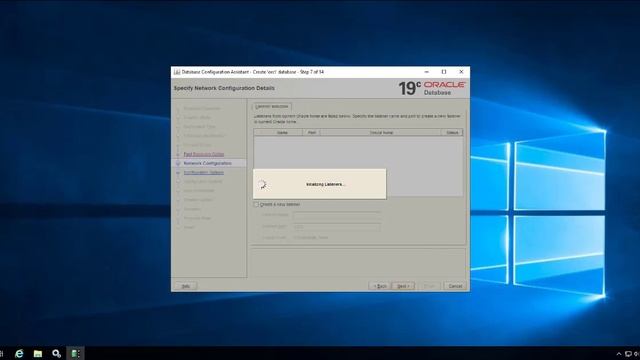The width and height of the screenshot is (640, 360).
Task: Select the Database Configuration Assistant taskbar icon
Action: [75, 353]
